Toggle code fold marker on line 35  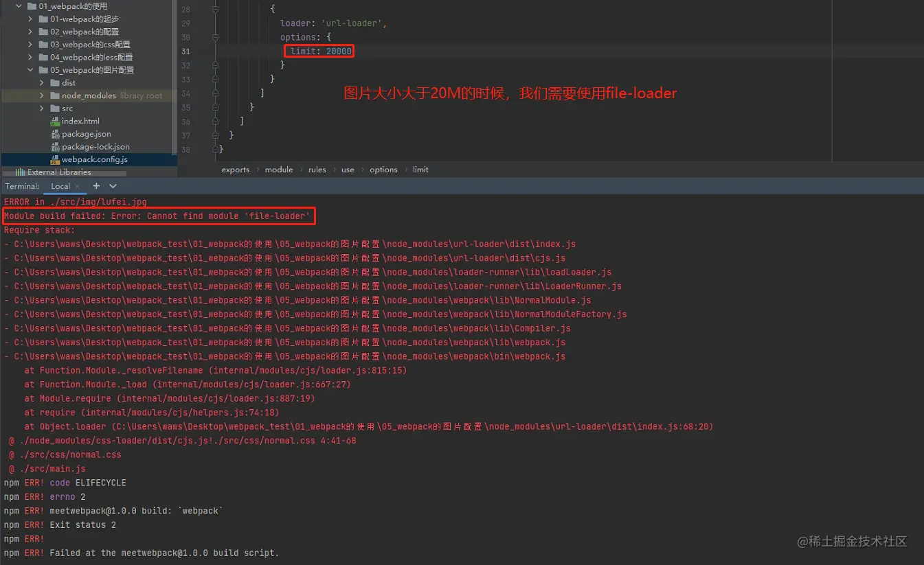click(215, 107)
